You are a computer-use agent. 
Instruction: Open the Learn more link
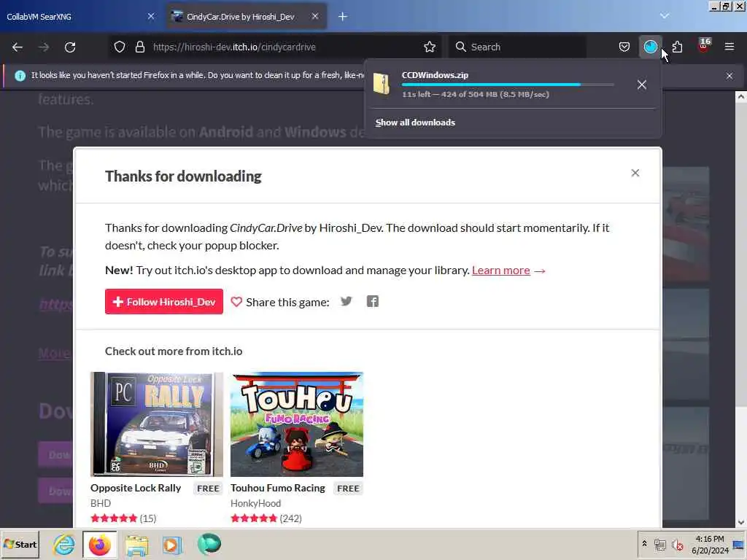click(500, 270)
